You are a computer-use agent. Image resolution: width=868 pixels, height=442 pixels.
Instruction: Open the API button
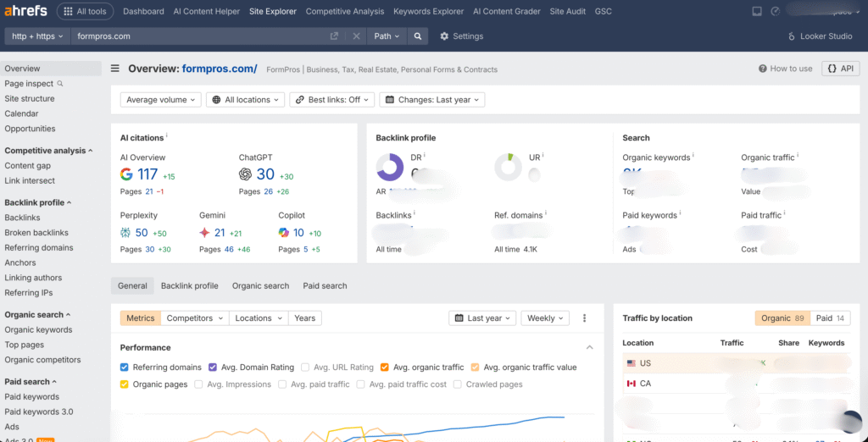tap(840, 69)
